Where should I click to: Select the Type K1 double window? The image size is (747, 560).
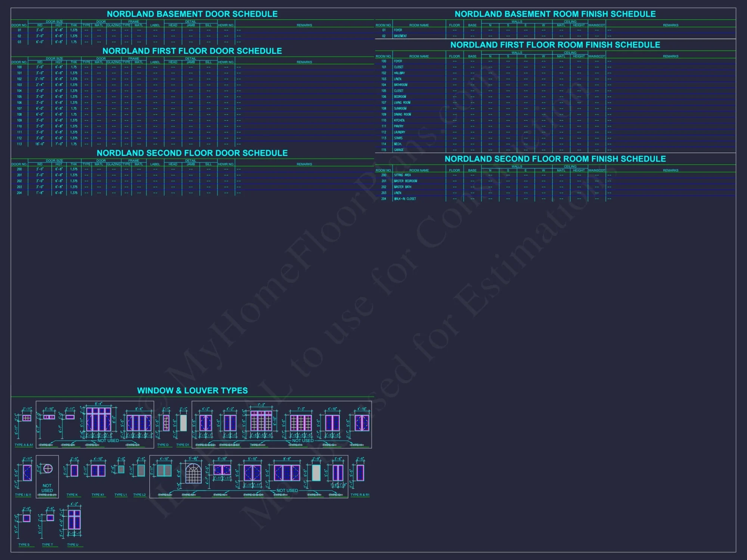coord(98,470)
